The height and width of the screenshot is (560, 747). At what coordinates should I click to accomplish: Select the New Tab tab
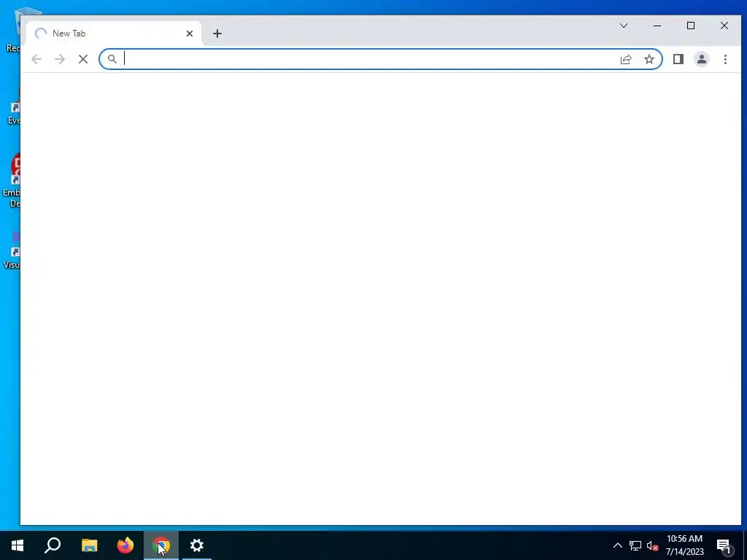tap(115, 34)
